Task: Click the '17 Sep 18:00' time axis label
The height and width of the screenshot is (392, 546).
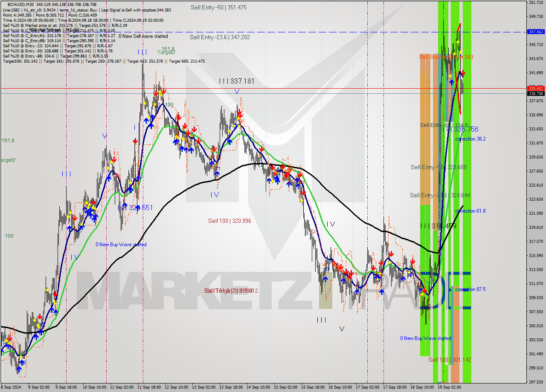Action: click(395, 387)
